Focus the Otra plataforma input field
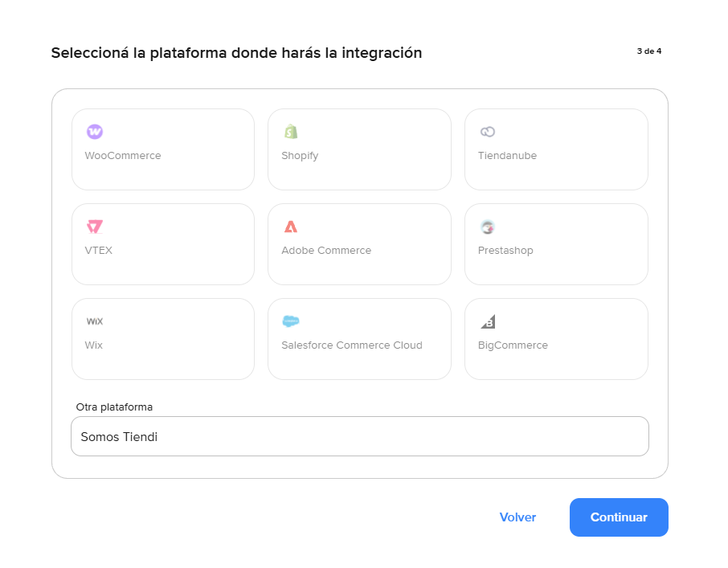728x568 pixels. click(360, 436)
